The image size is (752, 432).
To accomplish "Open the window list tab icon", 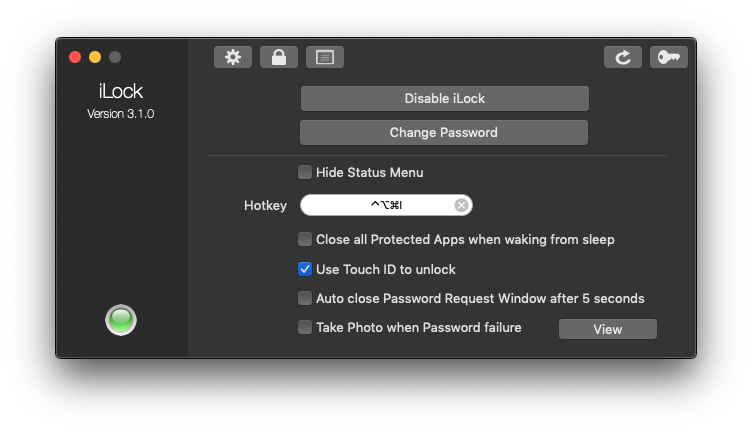I will pos(325,57).
